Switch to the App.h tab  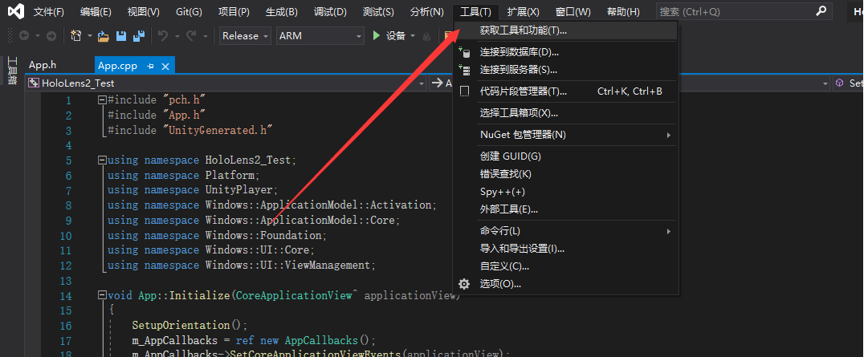(43, 65)
